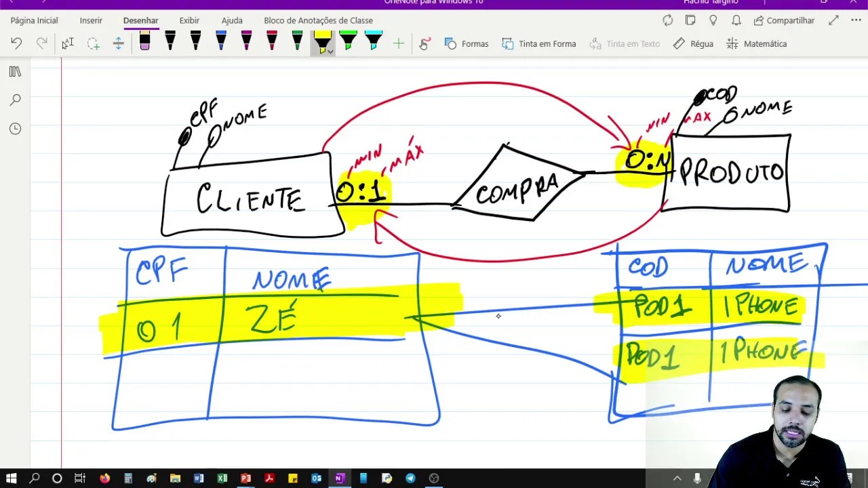Image resolution: width=868 pixels, height=488 pixels.
Task: Select the cyan highlighter
Action: 374,42
